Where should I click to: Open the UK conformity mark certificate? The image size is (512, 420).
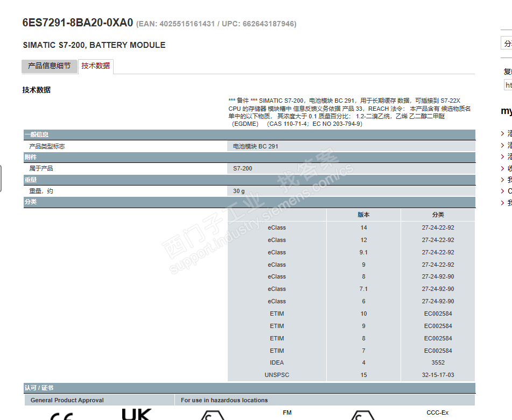pyautogui.click(x=137, y=414)
